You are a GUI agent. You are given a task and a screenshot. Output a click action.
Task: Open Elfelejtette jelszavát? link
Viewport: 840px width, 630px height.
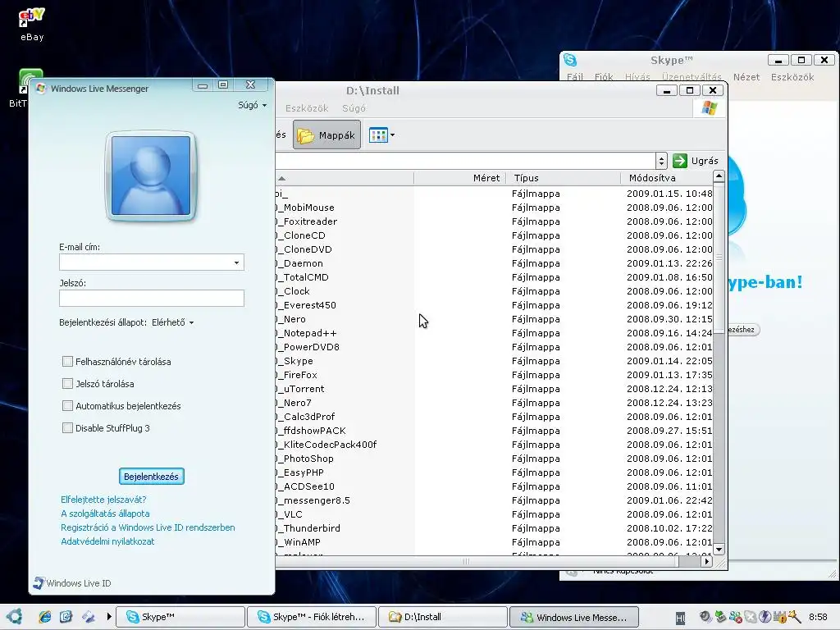coord(103,500)
